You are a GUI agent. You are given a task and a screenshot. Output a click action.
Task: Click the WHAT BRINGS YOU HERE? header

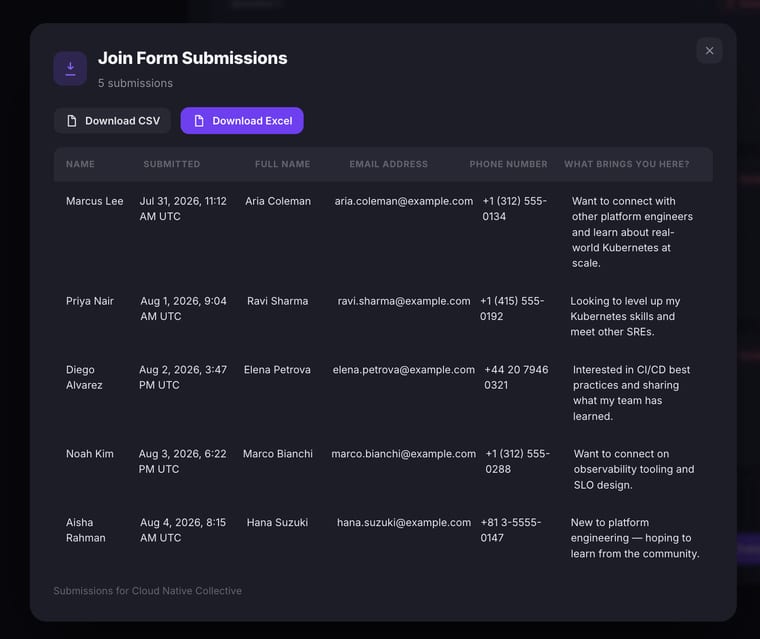(x=627, y=164)
